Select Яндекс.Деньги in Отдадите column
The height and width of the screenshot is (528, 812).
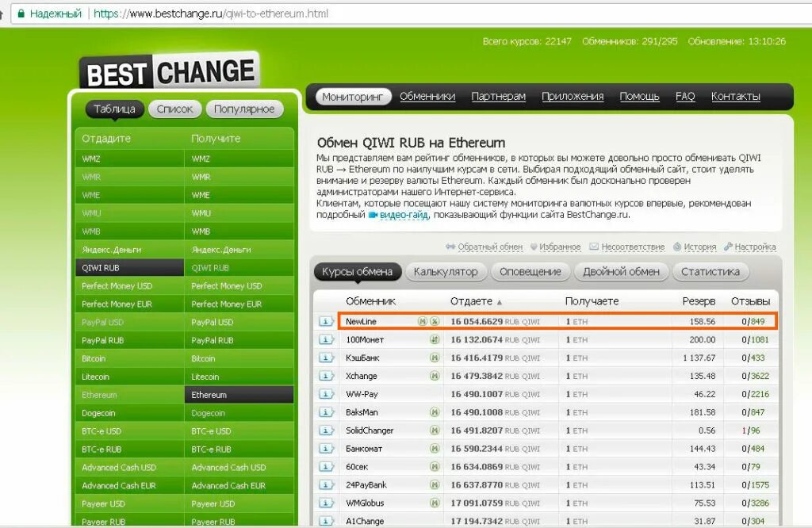tap(129, 250)
